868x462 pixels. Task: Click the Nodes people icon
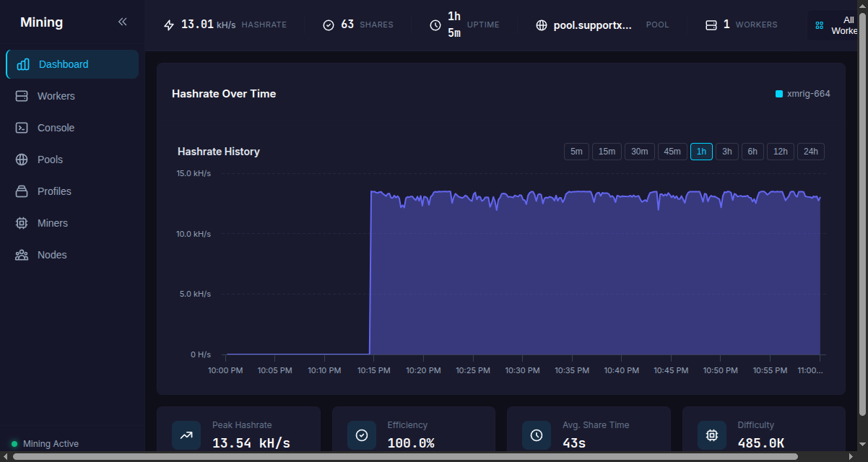coord(22,255)
